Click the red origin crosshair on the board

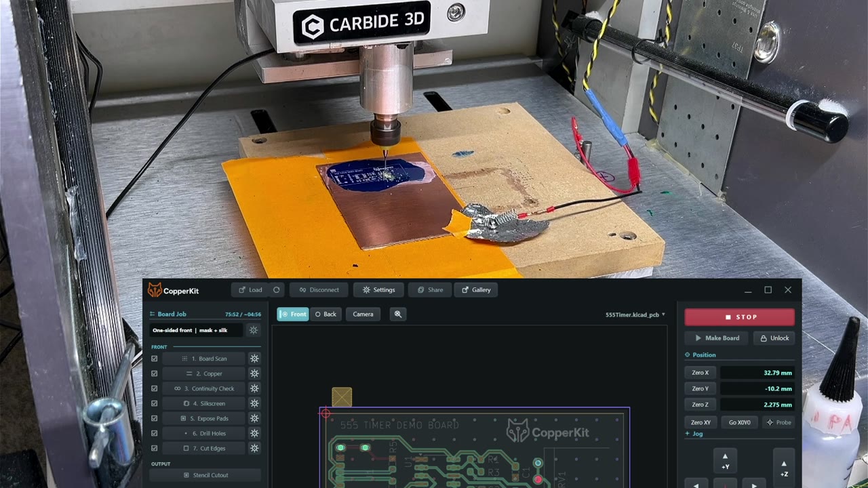point(326,413)
